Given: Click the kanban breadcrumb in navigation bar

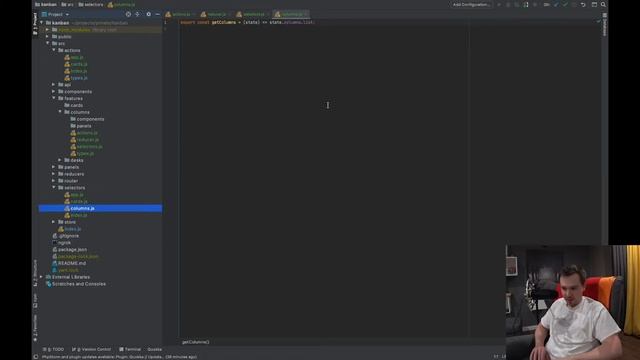Looking at the screenshot, I should click(46, 4).
